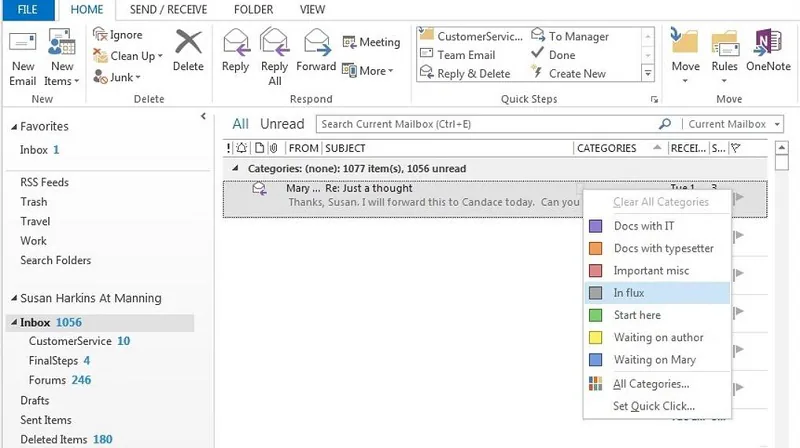Viewport: 800px width, 448px height.
Task: Open the Sent Items folder
Action: click(x=45, y=420)
